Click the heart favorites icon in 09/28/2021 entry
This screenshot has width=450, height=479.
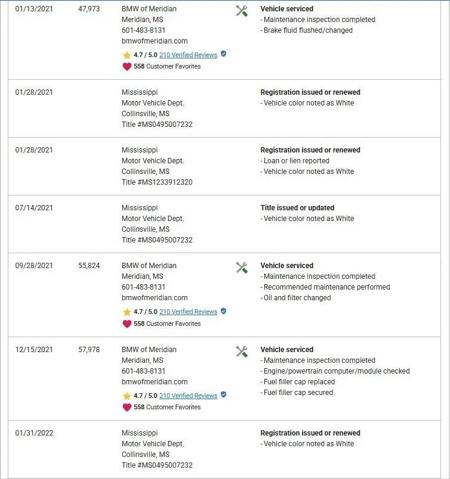127,324
